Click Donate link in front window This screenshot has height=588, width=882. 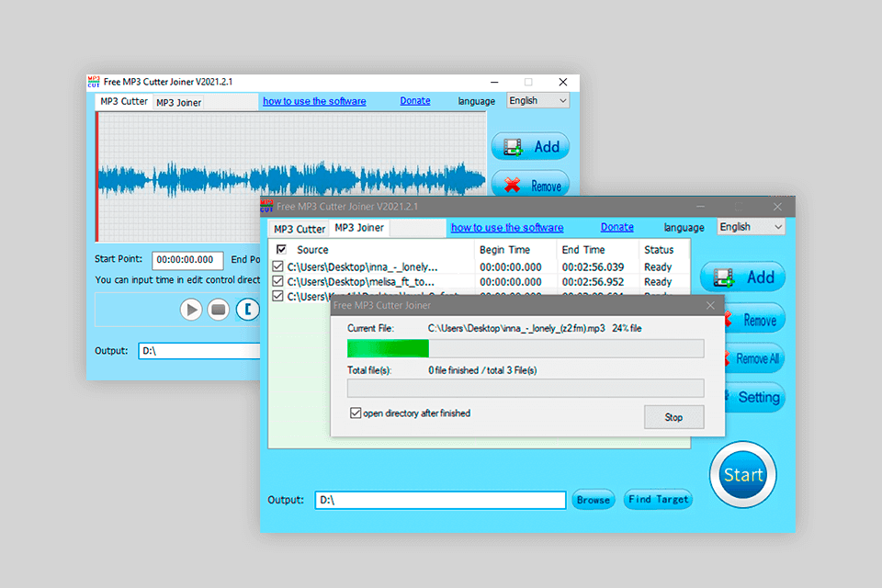pos(617,227)
